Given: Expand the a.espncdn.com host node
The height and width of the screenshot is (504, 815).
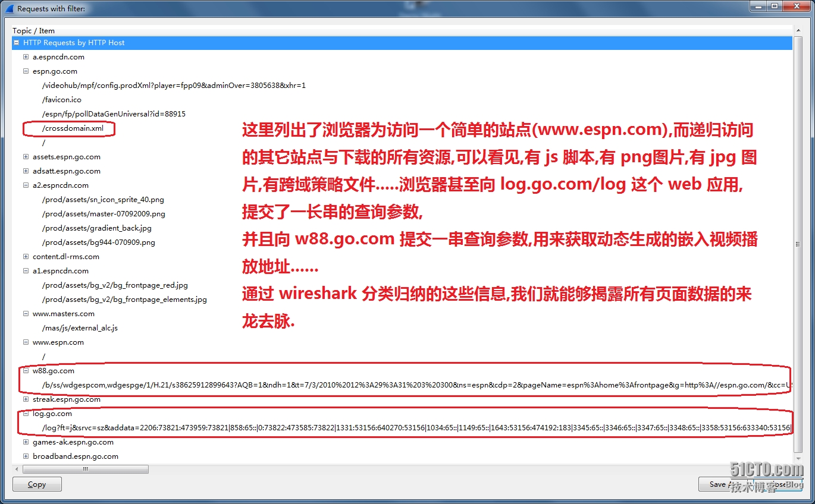Looking at the screenshot, I should click(26, 57).
